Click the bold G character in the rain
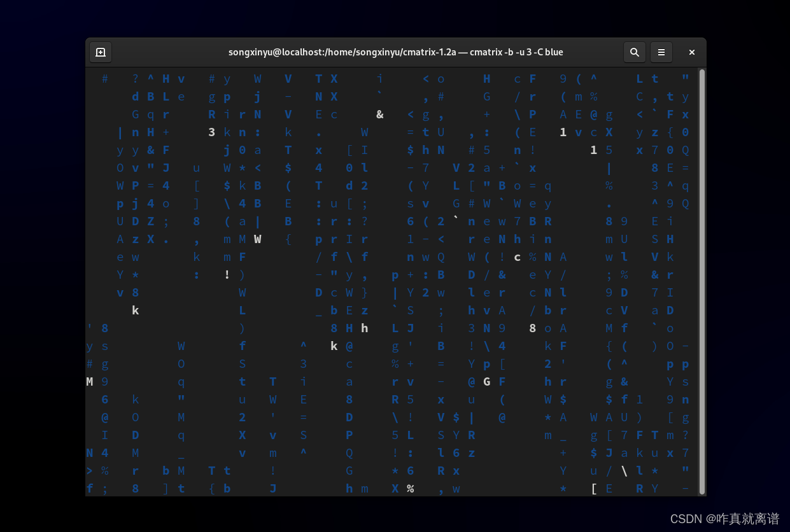Screen dimensions: 790x532 [x=487, y=382]
